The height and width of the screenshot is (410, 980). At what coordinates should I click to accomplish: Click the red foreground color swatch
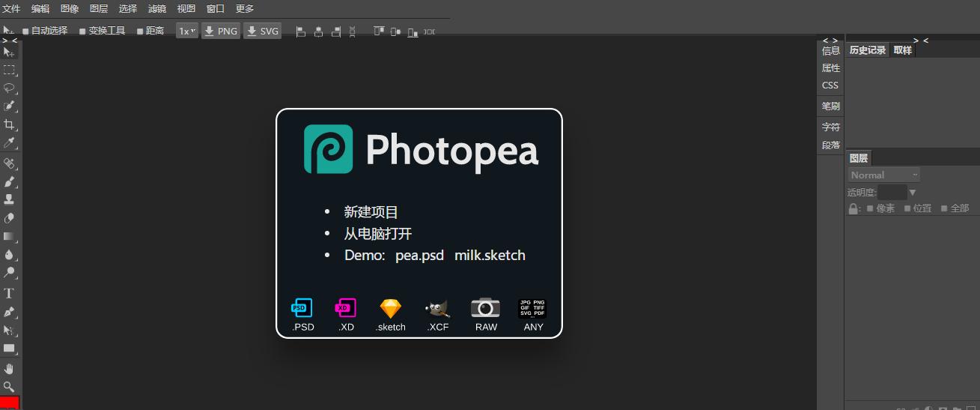point(10,403)
